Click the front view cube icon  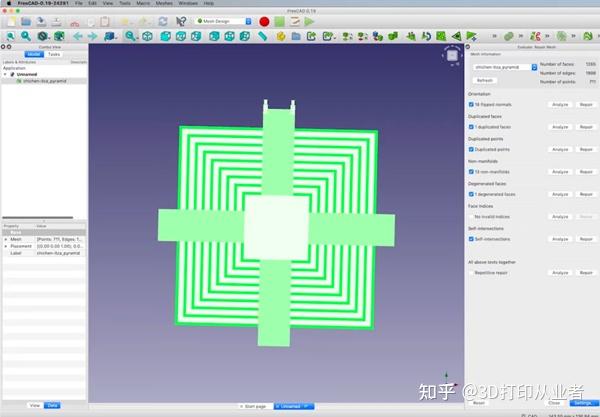click(x=165, y=36)
